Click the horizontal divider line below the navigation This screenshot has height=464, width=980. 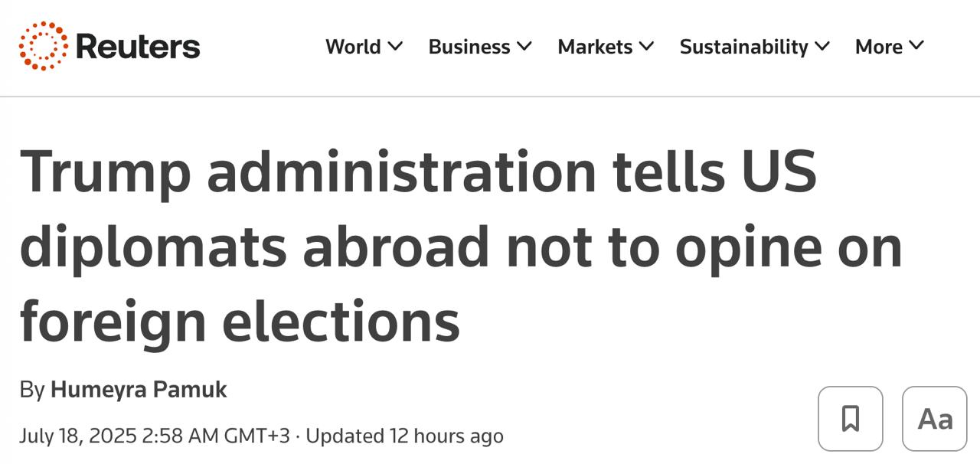click(490, 96)
